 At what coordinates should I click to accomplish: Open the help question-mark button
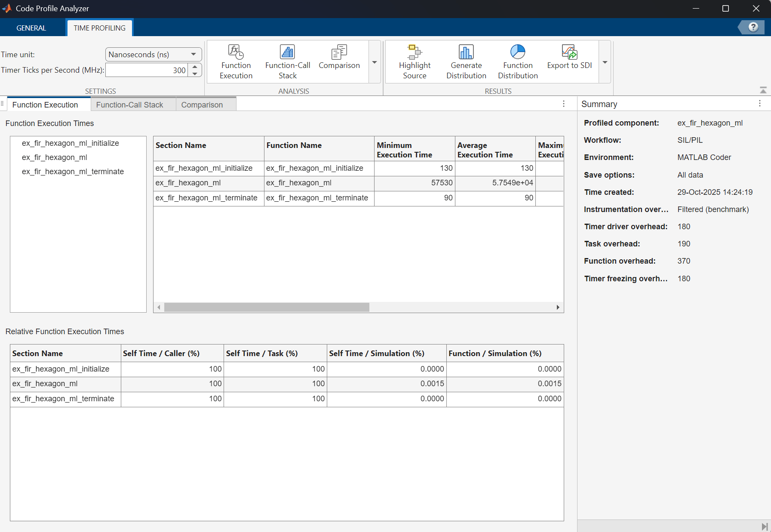tap(753, 27)
